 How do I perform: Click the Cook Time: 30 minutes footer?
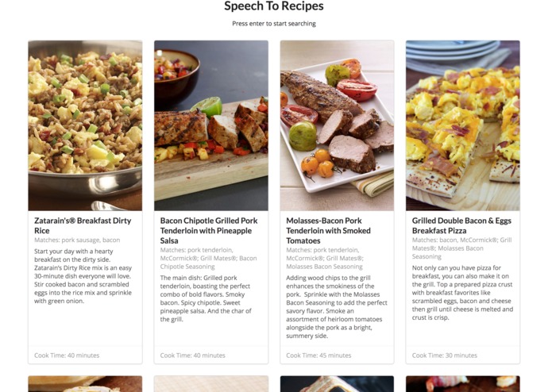point(445,355)
